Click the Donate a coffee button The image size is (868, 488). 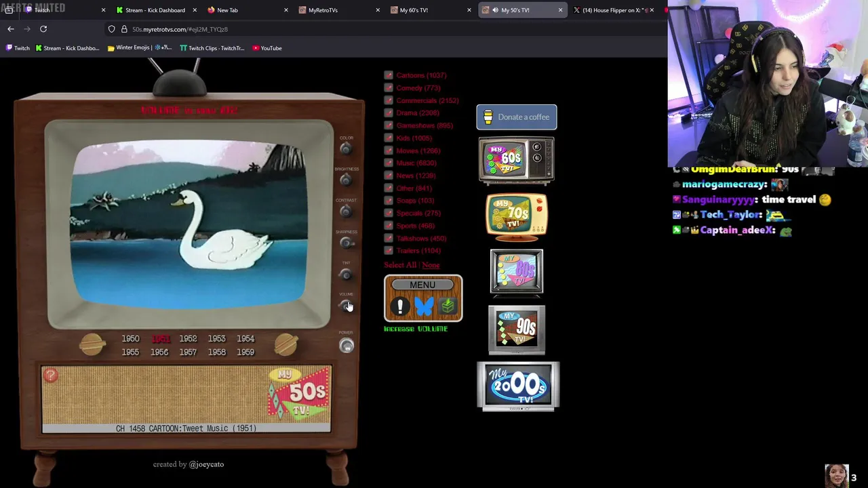coord(517,117)
